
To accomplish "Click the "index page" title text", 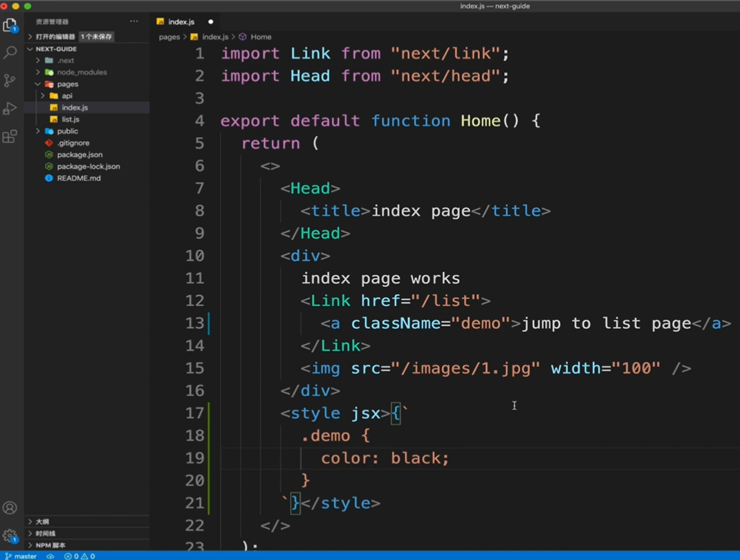I will pos(421,211).
